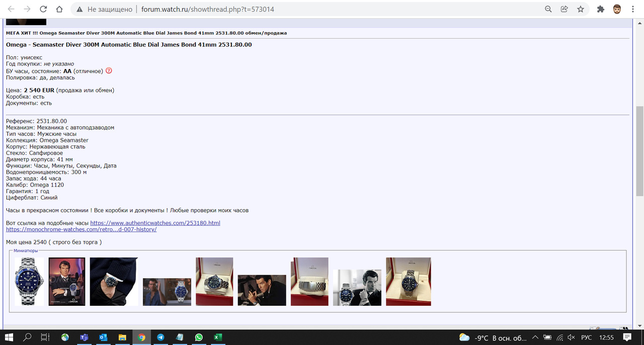Toggle the muted volume icon in system tray
The width and height of the screenshot is (644, 345).
[x=571, y=337]
